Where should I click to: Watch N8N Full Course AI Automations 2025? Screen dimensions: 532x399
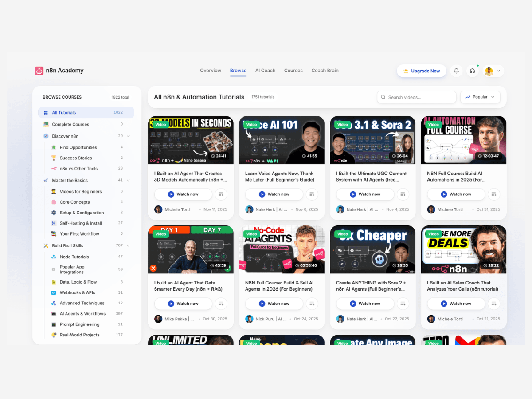click(456, 194)
